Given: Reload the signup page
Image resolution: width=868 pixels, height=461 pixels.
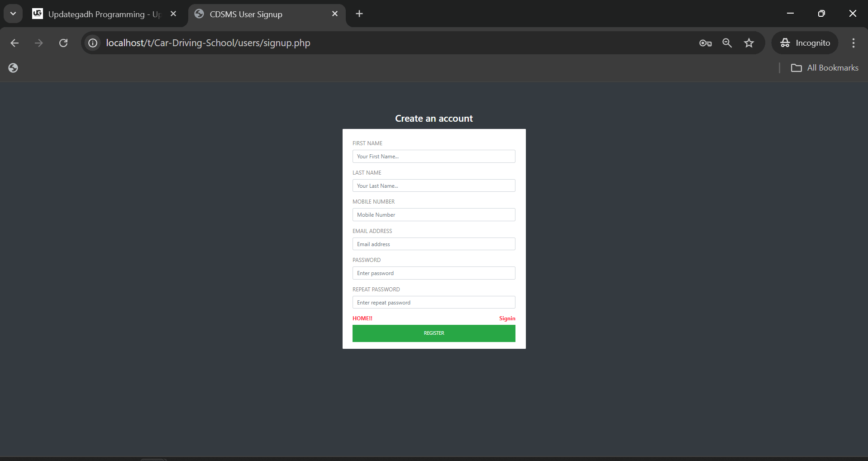Looking at the screenshot, I should click(x=63, y=43).
